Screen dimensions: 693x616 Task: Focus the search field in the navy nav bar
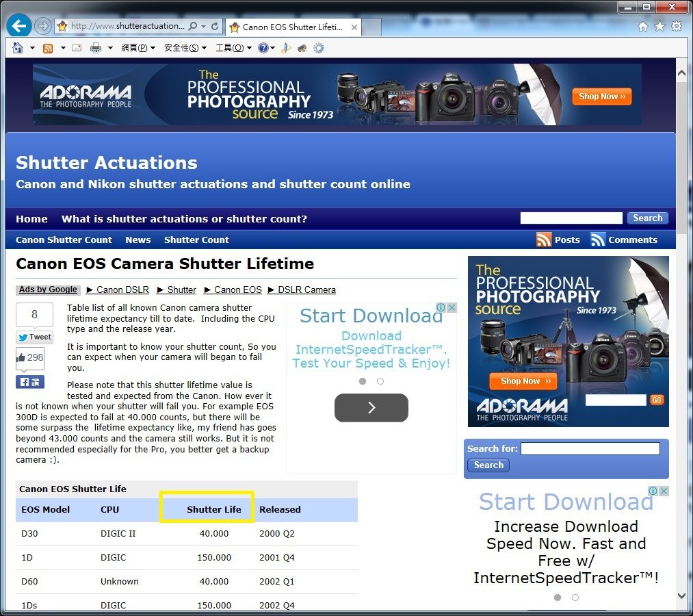[571, 218]
